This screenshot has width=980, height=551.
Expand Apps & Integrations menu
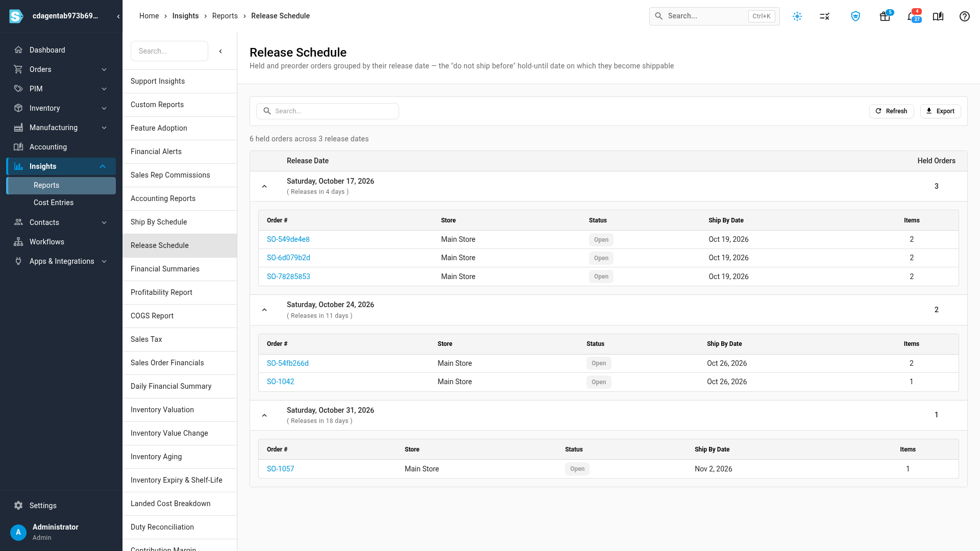pyautogui.click(x=61, y=261)
